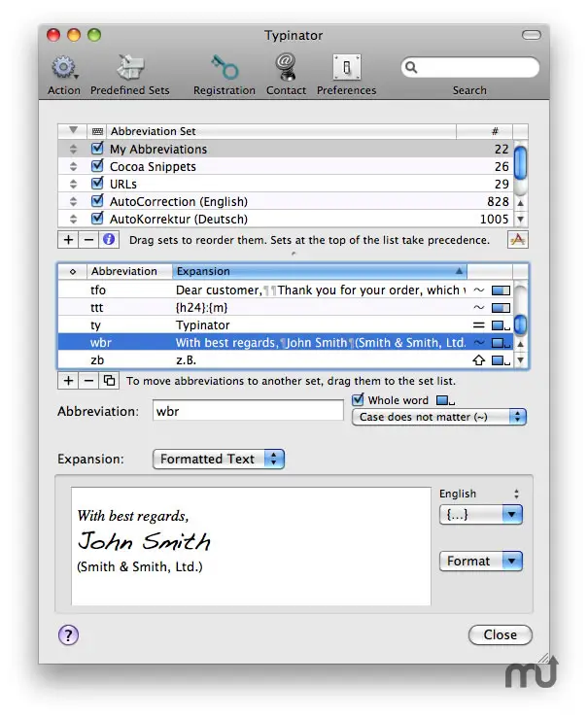The height and width of the screenshot is (717, 588).
Task: Click the application-specific sets icon beside drag hint
Action: point(517,240)
